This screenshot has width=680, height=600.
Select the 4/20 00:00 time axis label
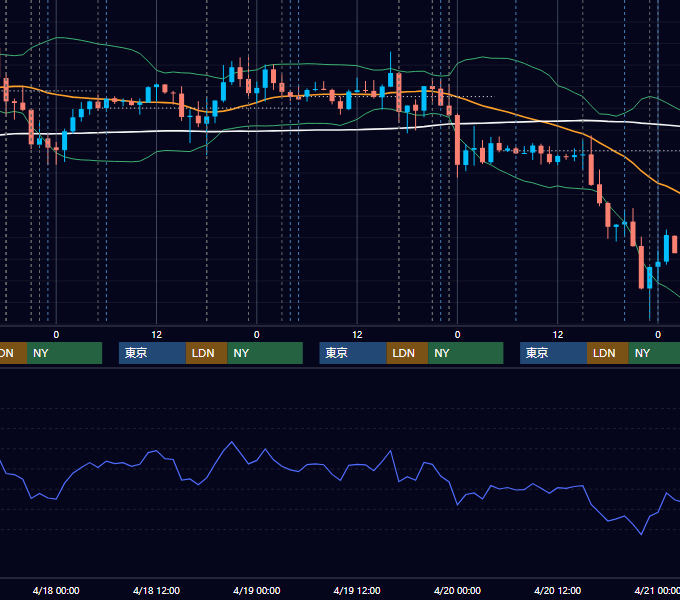457,590
